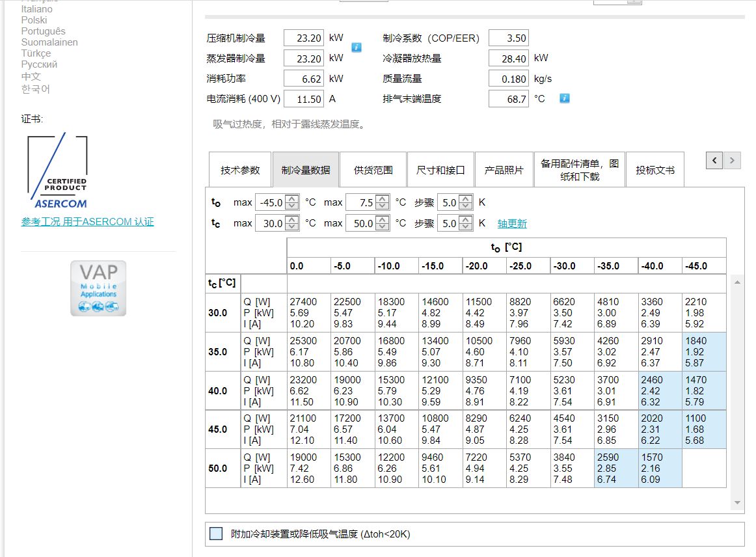Image resolution: width=756 pixels, height=557 pixels.
Task: Increase the to 步骤 value
Action: [465, 198]
